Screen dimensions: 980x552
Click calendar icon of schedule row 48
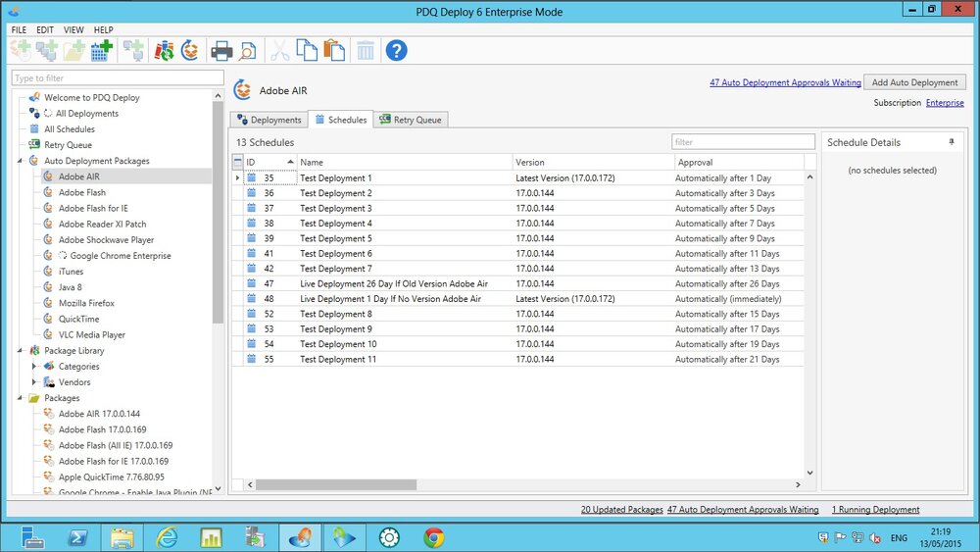(x=251, y=299)
